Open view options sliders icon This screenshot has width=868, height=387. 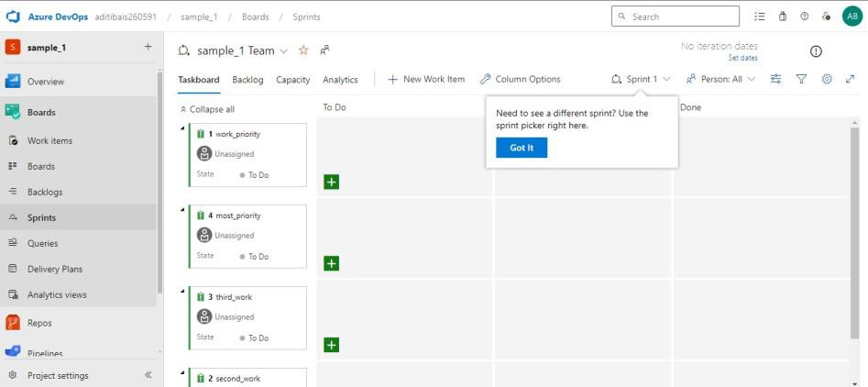(775, 79)
